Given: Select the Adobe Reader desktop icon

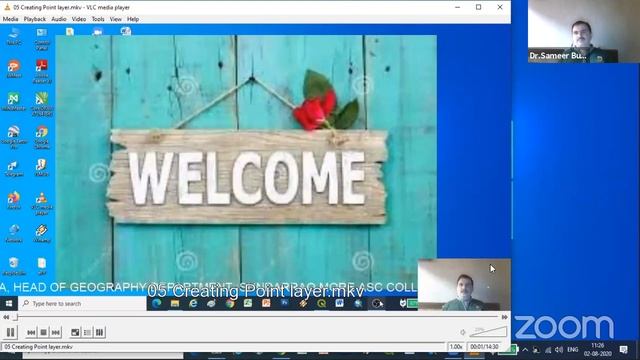Looking at the screenshot, I should point(42,71).
